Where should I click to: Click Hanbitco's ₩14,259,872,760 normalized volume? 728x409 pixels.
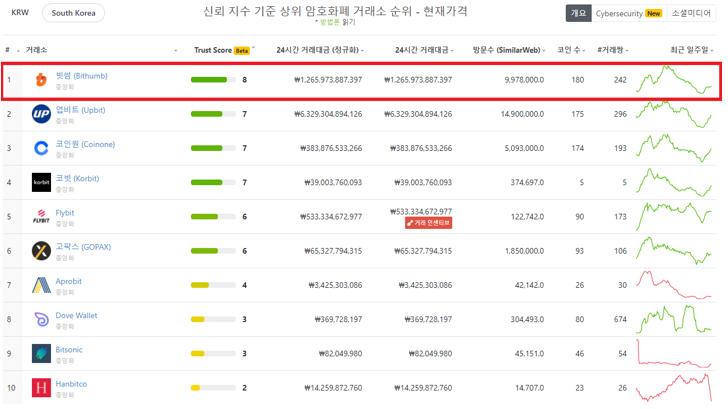pos(333,388)
